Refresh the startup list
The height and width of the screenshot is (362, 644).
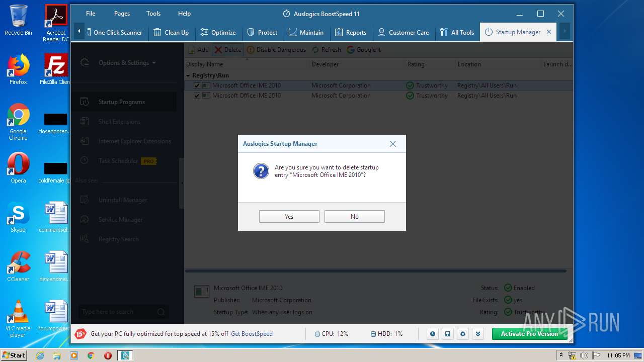pyautogui.click(x=326, y=50)
